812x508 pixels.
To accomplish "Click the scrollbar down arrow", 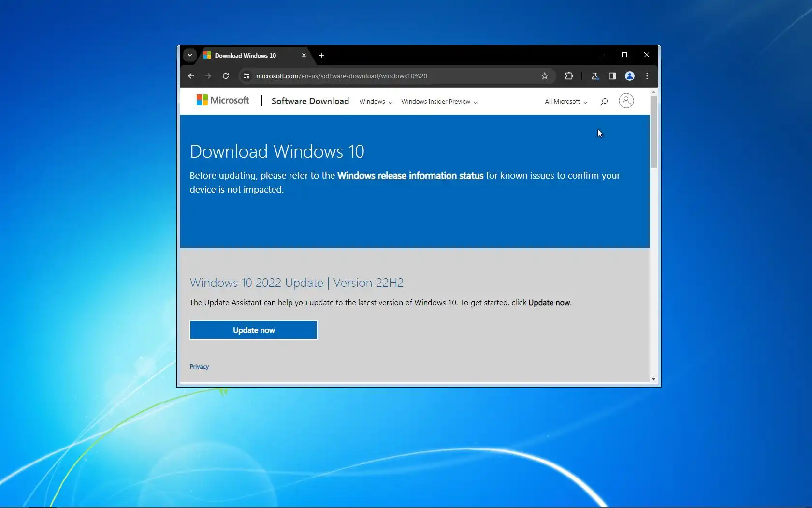I will [x=653, y=379].
